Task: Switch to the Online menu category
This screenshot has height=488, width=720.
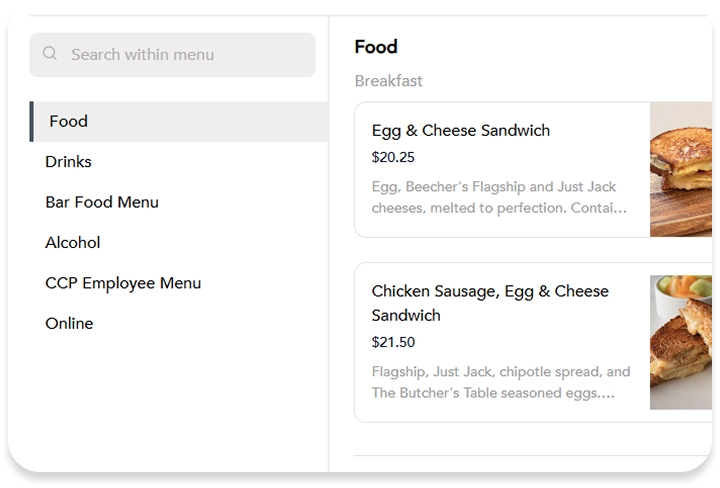Action: click(x=69, y=323)
